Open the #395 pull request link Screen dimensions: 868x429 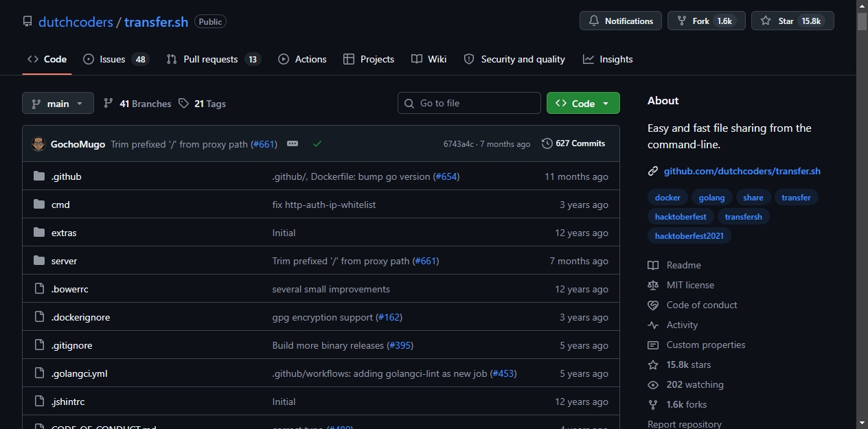400,345
